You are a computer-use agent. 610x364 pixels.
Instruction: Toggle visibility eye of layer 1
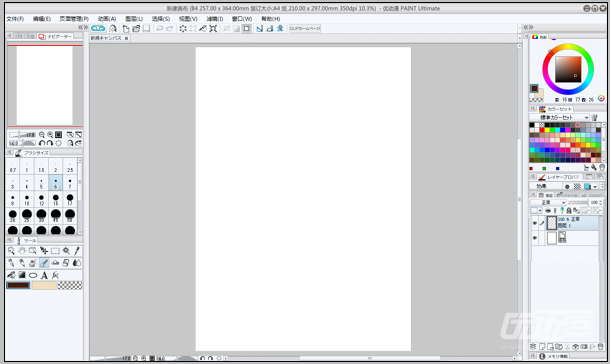535,223
